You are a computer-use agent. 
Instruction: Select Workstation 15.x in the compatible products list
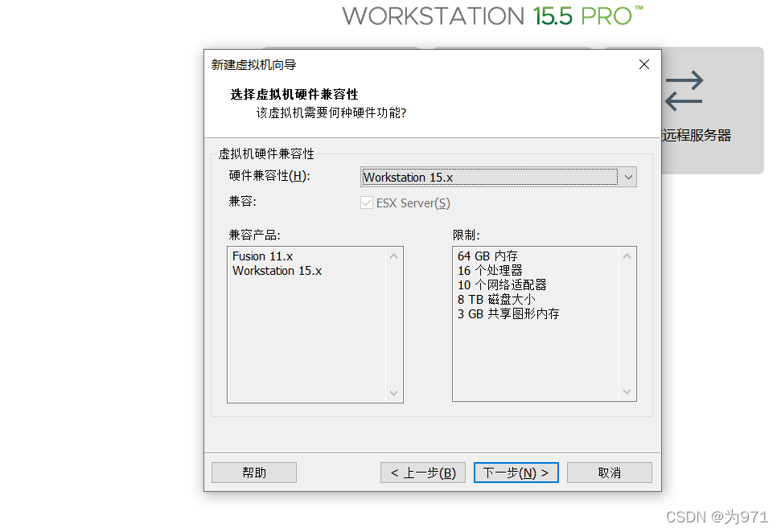[277, 271]
